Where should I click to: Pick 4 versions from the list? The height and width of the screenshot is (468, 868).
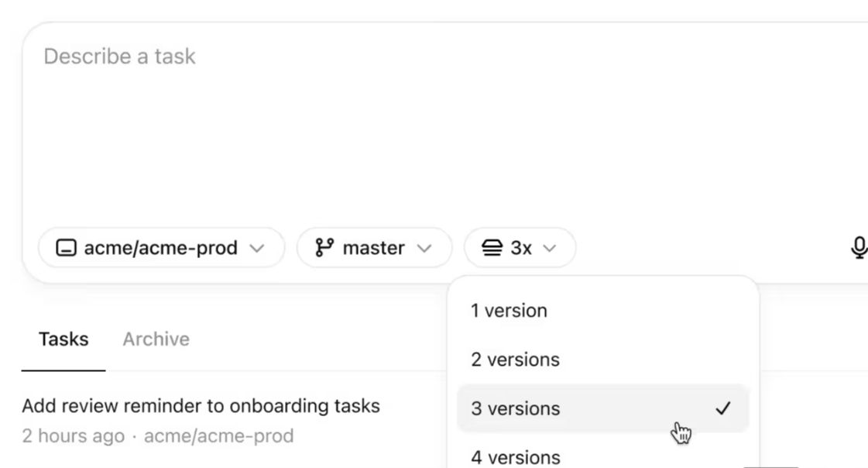click(x=515, y=456)
